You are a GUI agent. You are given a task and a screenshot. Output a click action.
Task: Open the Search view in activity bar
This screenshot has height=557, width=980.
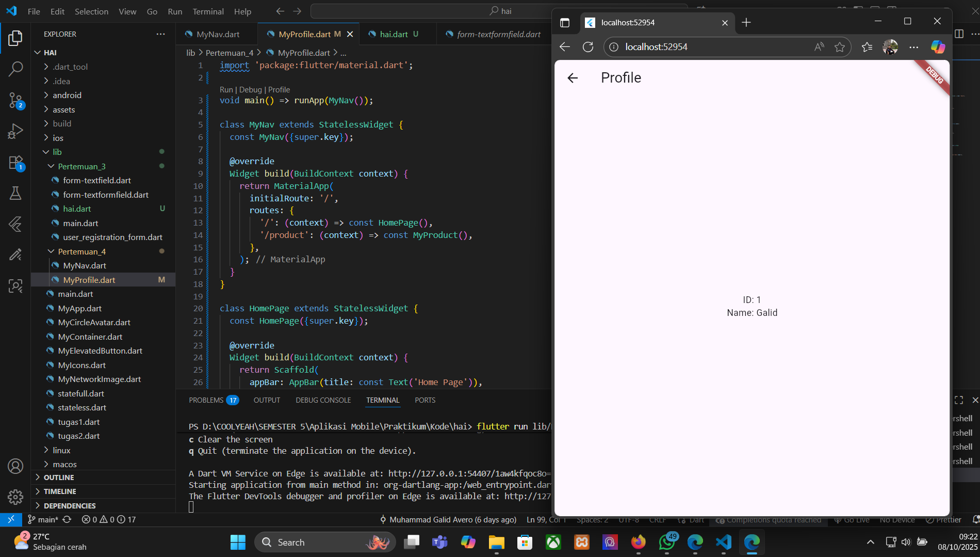click(x=15, y=69)
